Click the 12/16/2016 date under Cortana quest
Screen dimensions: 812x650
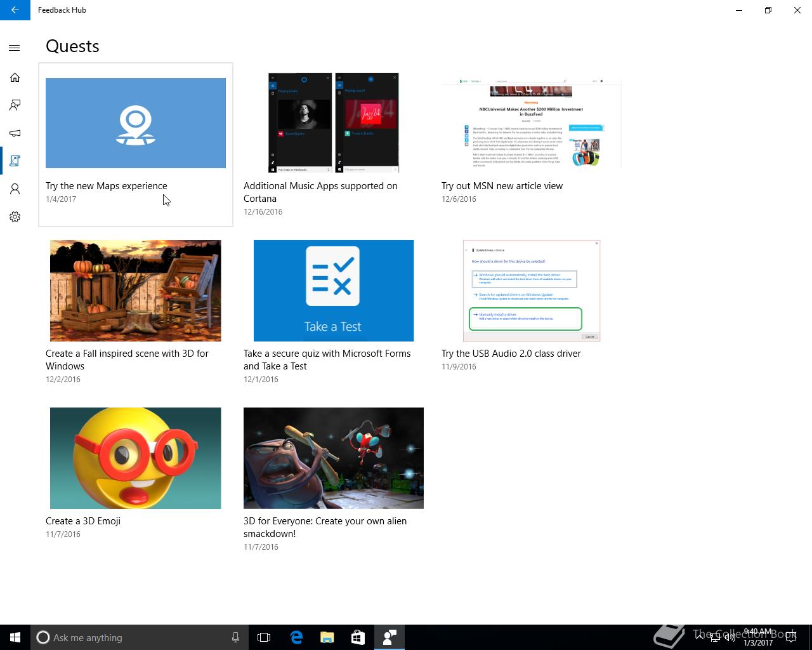[x=263, y=212]
